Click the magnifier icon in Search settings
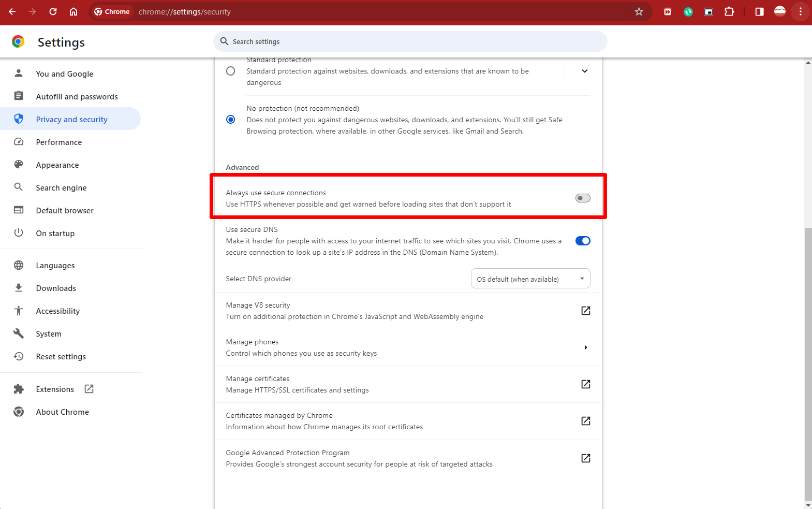 [x=224, y=41]
